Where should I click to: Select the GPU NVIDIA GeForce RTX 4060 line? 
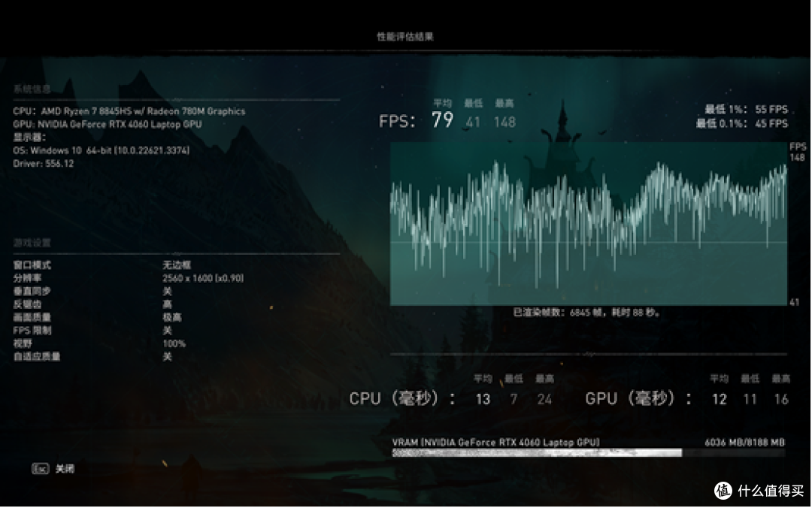point(108,124)
